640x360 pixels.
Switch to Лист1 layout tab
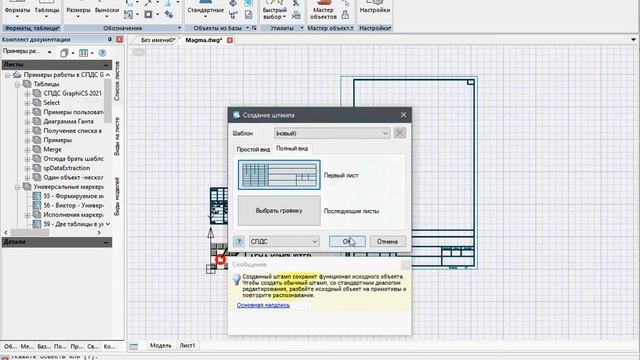pyautogui.click(x=187, y=346)
